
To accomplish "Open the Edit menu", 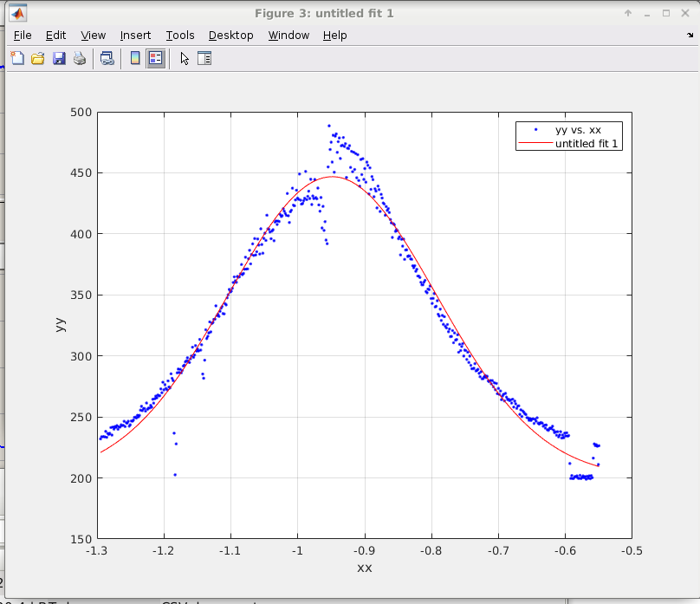I will (56, 36).
